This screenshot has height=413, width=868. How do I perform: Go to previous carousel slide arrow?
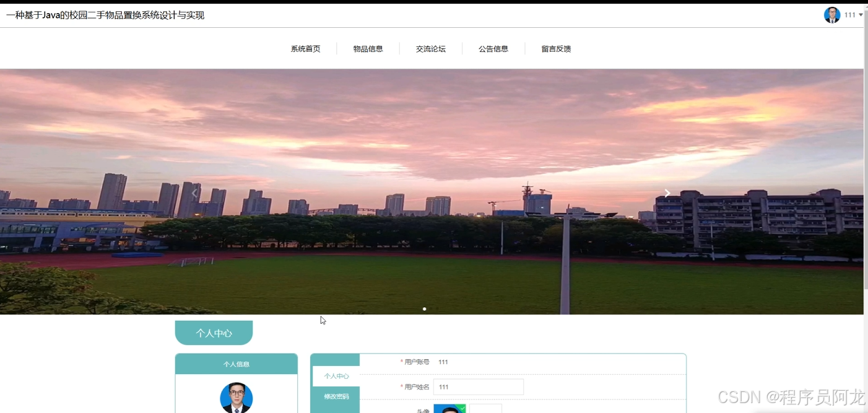tap(194, 193)
